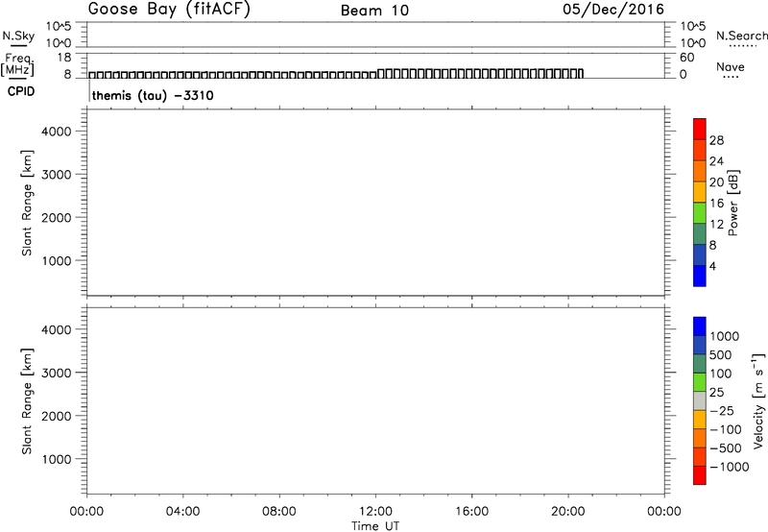Pick the velocity segment between 500 and 1000
The width and height of the screenshot is (768, 532).
(x=700, y=345)
